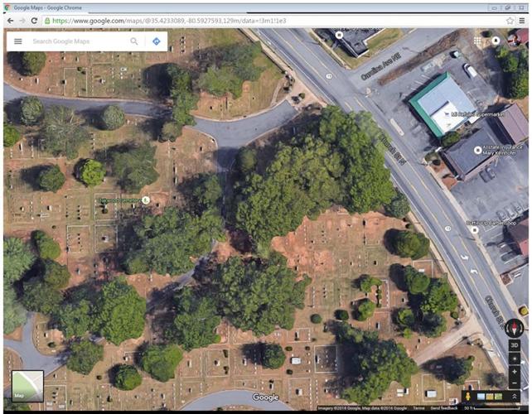
Task: Go forward in Chrome
Action: pyautogui.click(x=22, y=21)
